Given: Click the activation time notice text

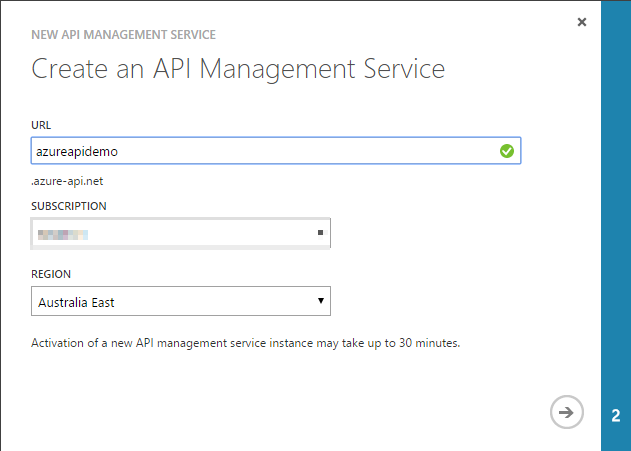Looking at the screenshot, I should click(245, 343).
